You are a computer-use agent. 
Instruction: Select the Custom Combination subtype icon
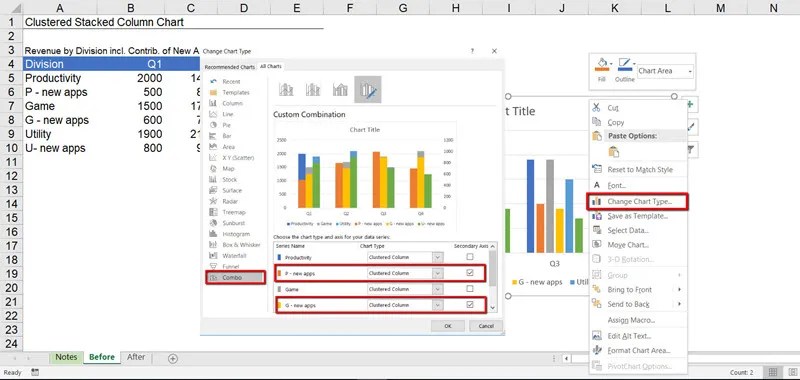coord(368,90)
